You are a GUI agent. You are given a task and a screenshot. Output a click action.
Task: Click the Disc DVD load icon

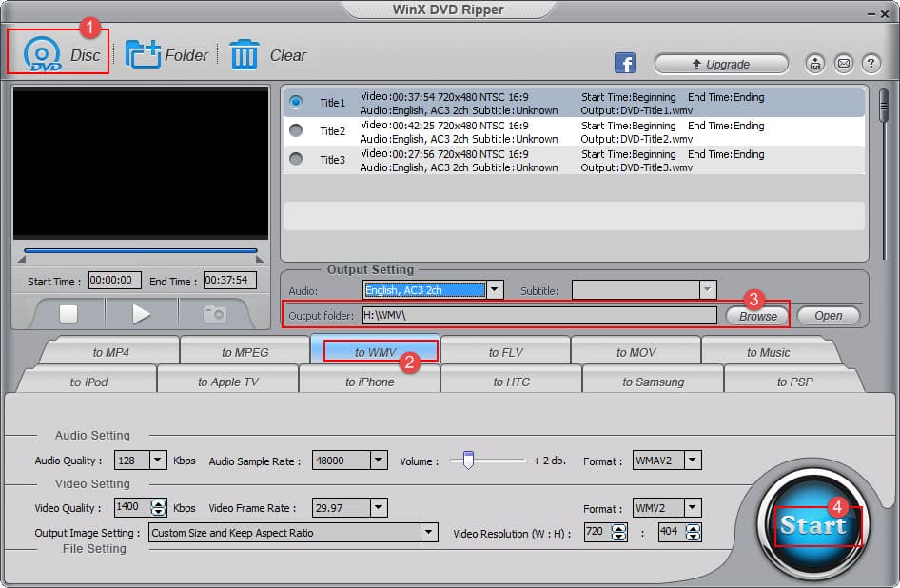pyautogui.click(x=43, y=53)
